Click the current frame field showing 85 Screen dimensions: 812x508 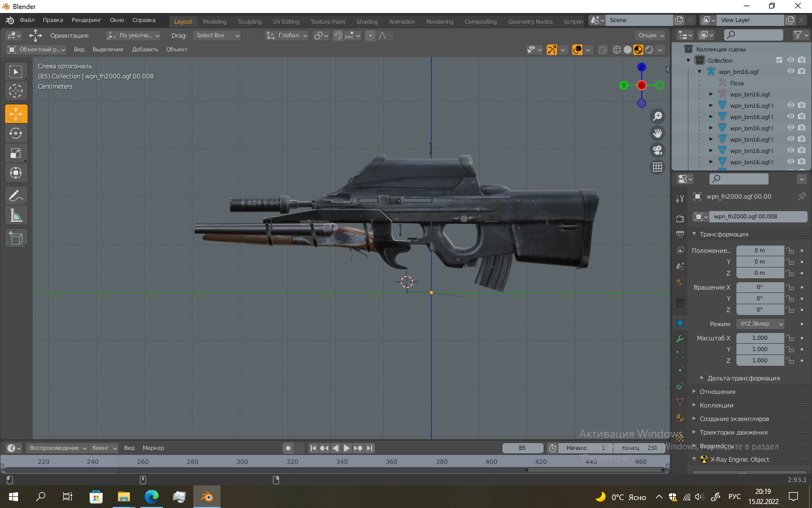522,448
